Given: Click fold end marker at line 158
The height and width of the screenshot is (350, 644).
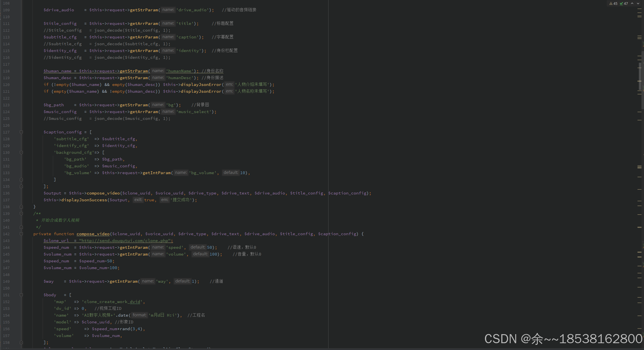Looking at the screenshot, I should point(21,342).
